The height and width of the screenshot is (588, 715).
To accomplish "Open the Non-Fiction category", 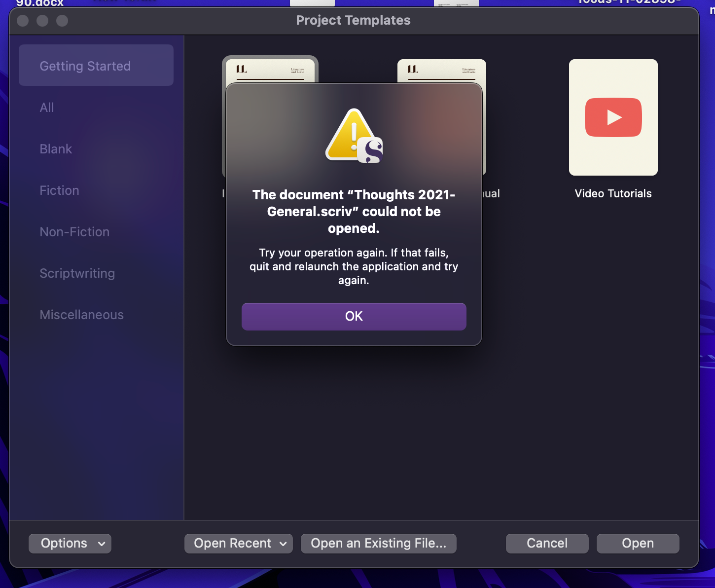I will click(74, 232).
